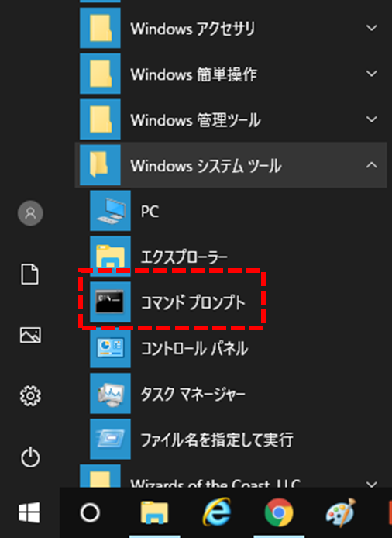Open Settings gear in start sidebar
The image size is (392, 538).
30,396
